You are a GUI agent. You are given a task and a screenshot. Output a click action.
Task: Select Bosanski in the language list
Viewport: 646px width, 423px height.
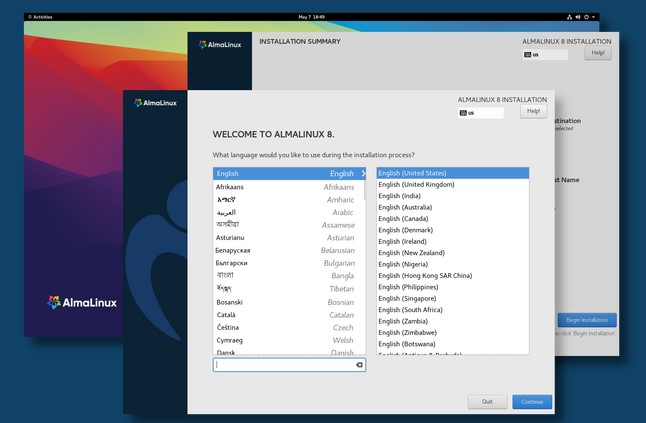click(288, 302)
